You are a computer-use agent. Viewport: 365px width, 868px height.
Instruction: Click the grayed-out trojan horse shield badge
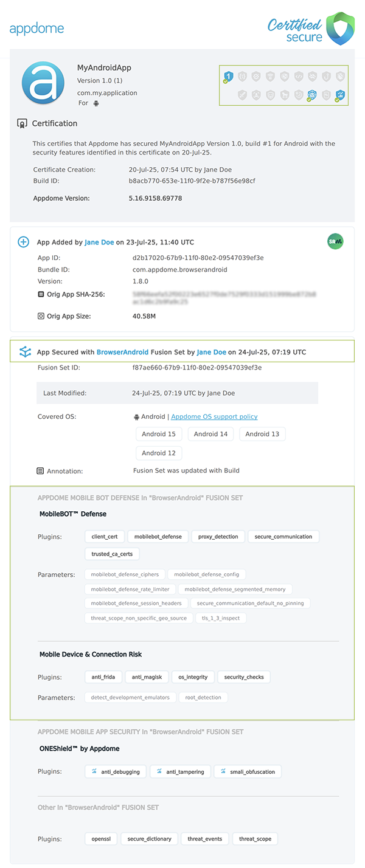(284, 94)
